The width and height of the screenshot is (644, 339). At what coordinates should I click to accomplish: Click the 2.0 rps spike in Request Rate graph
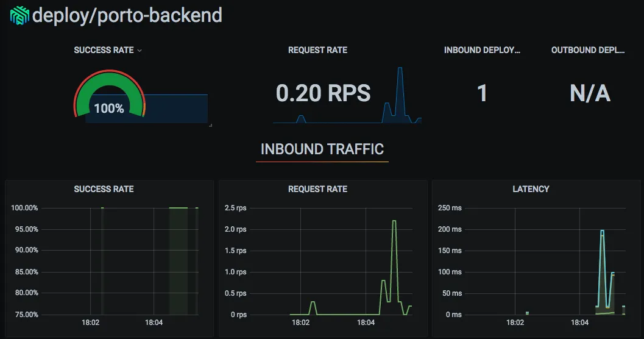pos(394,221)
